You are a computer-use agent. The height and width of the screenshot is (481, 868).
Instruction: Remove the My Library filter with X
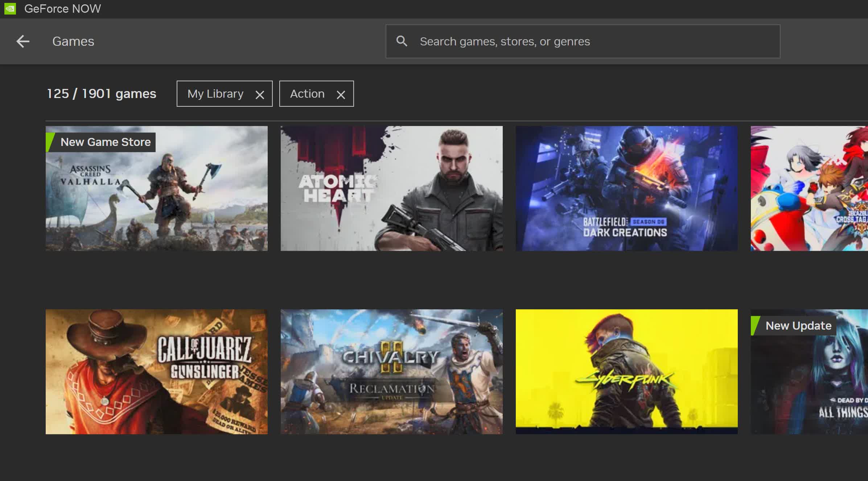pyautogui.click(x=260, y=95)
